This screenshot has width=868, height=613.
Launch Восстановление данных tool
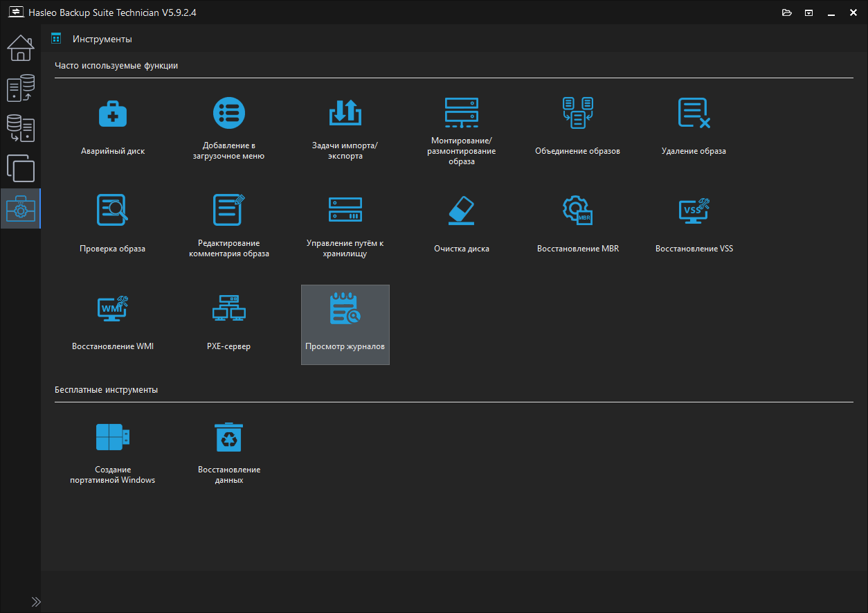(229, 454)
